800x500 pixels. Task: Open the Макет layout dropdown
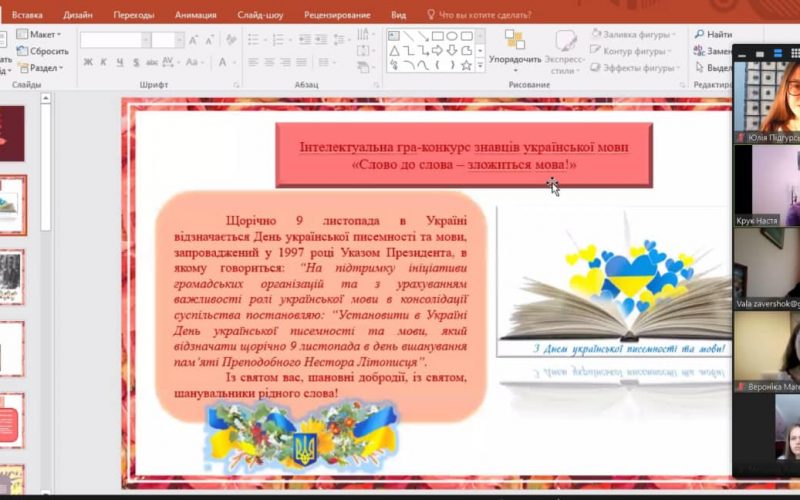click(41, 34)
